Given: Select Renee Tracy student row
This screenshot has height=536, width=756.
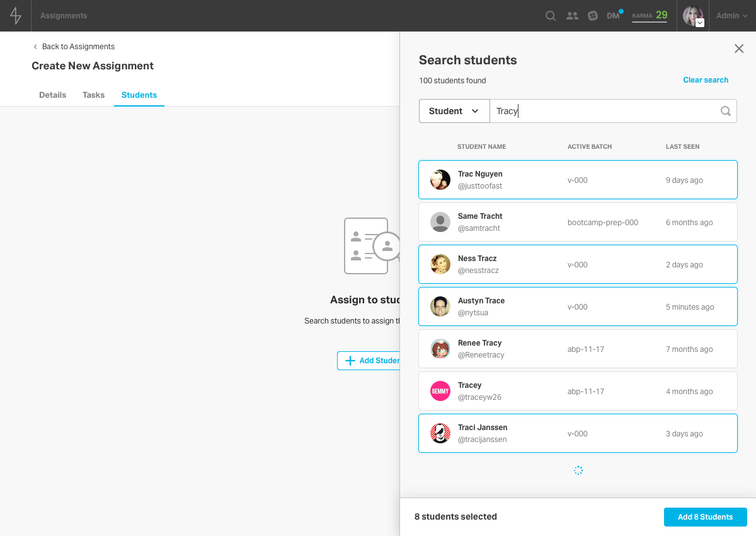Looking at the screenshot, I should pos(578,349).
